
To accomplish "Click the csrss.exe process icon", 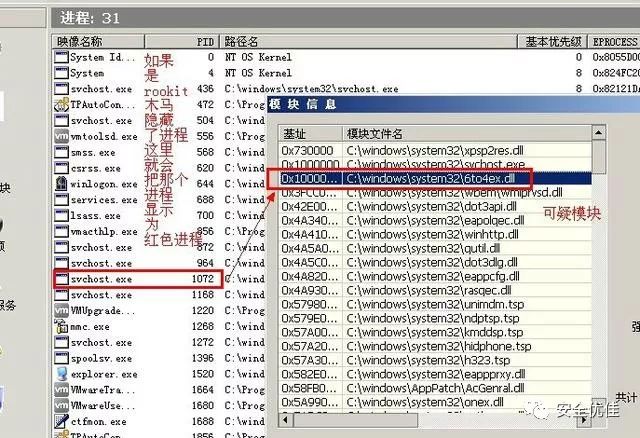I will 61,168.
